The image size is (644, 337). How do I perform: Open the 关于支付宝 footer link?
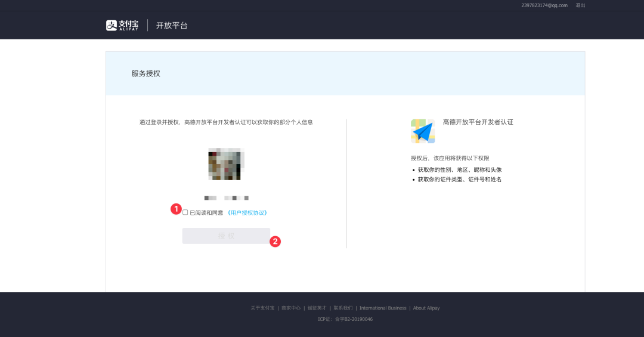click(262, 308)
